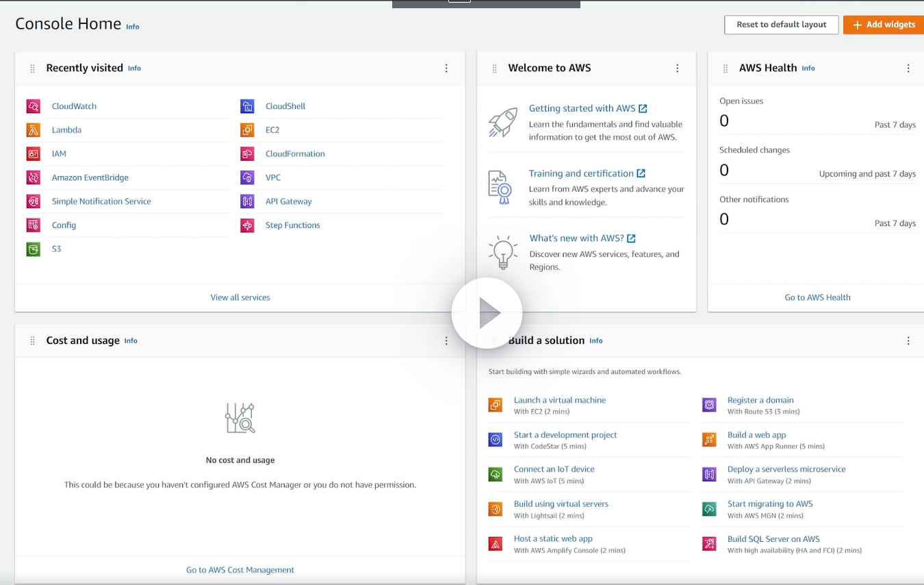This screenshot has height=585, width=924.
Task: Open Start migrating to AWS link
Action: pyautogui.click(x=770, y=504)
